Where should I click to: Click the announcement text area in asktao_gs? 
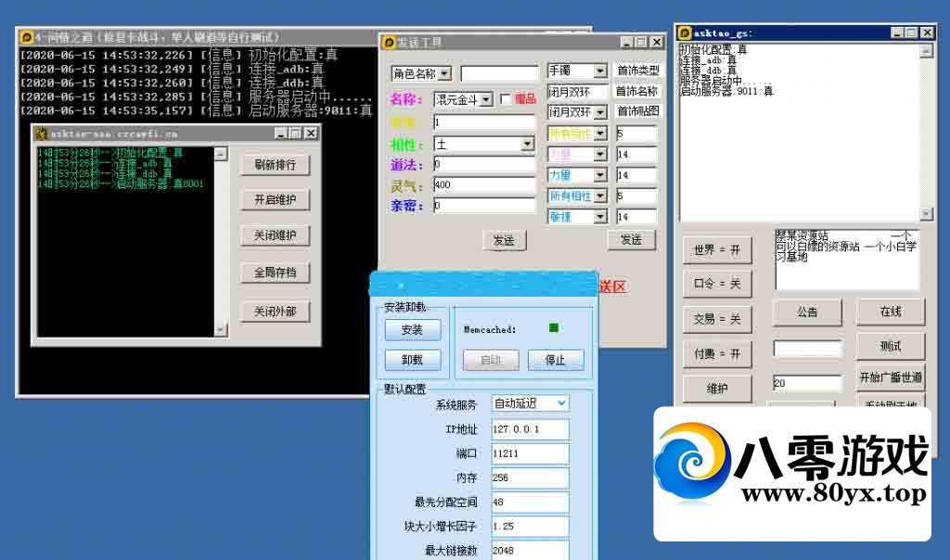[x=847, y=260]
